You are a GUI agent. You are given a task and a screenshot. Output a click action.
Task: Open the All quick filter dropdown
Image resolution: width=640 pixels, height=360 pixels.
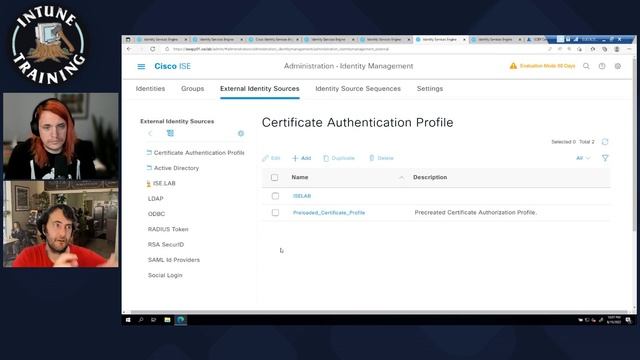click(583, 158)
